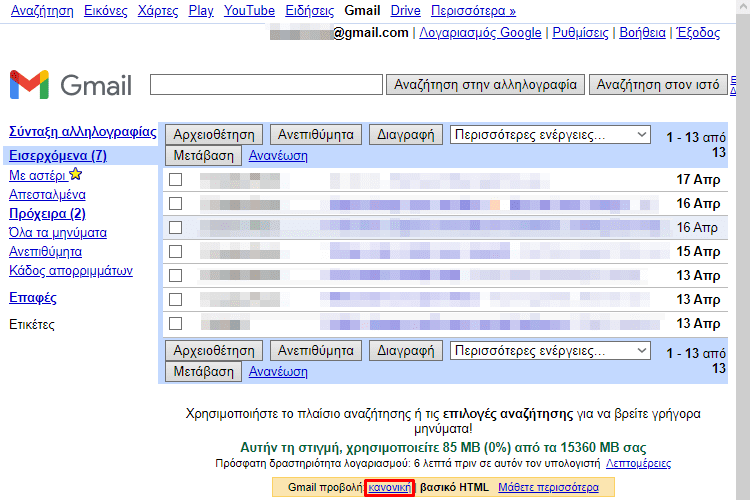Tick the checkbox for the 17 Απρ email

pyautogui.click(x=176, y=179)
